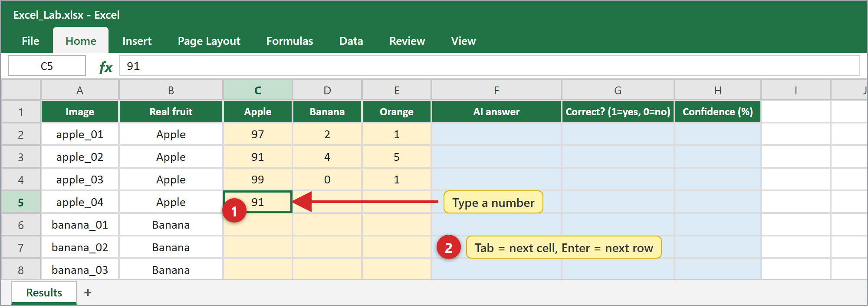Click the 'Confidence (%)' header cell
This screenshot has height=306, width=868.
(x=718, y=112)
